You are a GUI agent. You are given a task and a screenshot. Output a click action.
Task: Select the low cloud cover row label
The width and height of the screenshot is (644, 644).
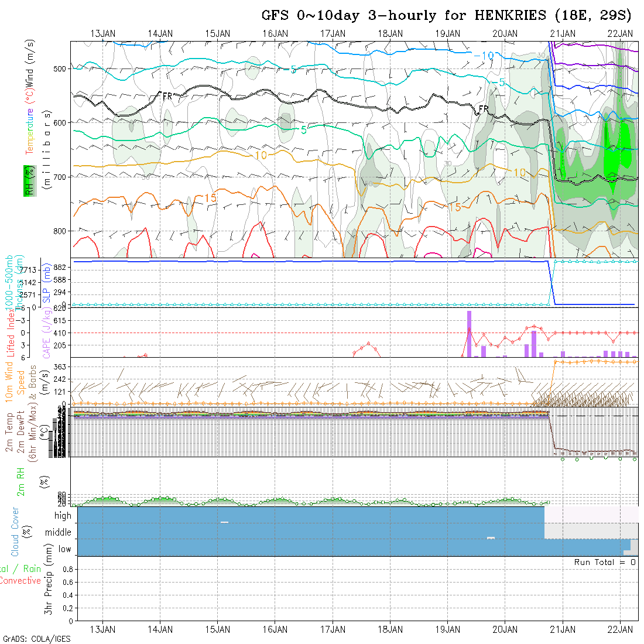tap(64, 549)
